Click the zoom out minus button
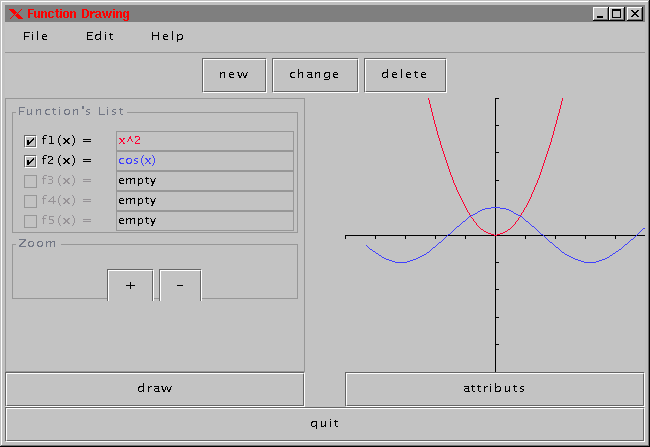The image size is (650, 447). click(x=180, y=285)
